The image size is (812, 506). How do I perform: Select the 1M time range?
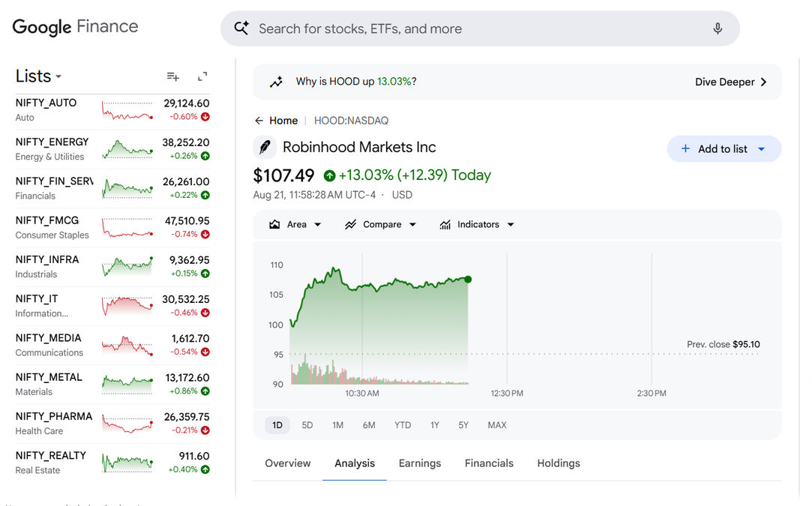[337, 425]
